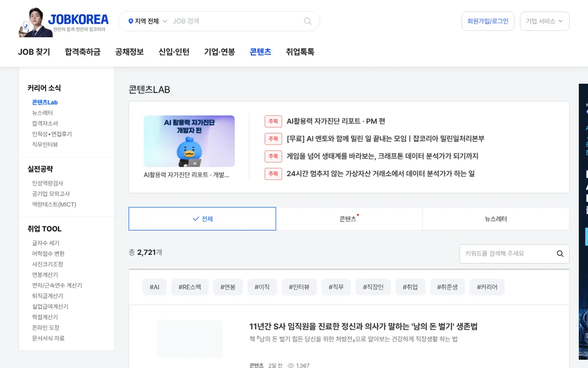Open the 크래프톤 데이터 분석가 article
The height and width of the screenshot is (368, 588).
pos(382,156)
